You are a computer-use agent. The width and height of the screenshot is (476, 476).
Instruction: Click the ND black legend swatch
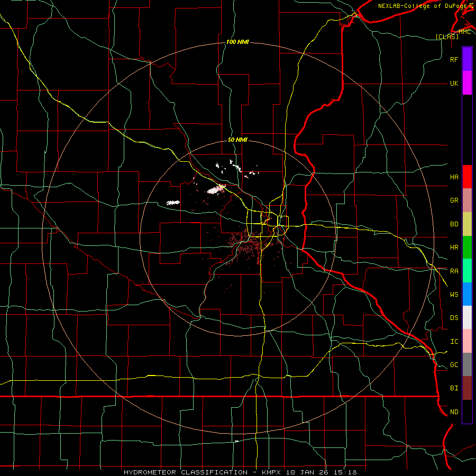click(x=467, y=411)
